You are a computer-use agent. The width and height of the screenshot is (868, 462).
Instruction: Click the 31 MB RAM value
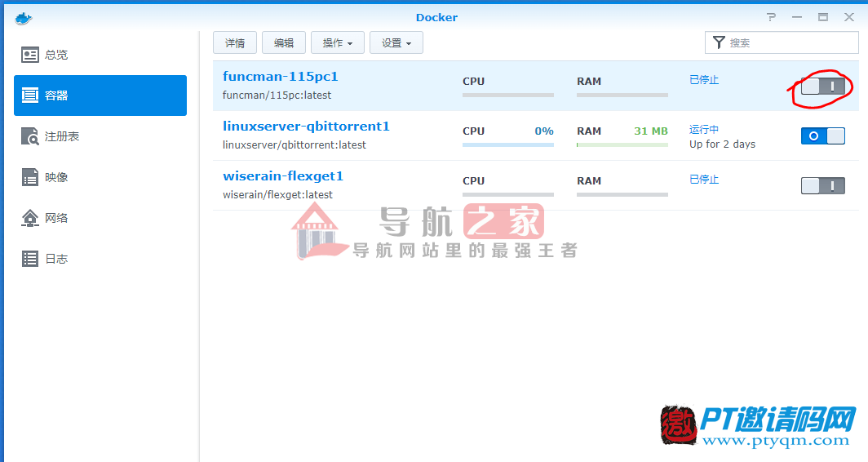[x=651, y=131]
